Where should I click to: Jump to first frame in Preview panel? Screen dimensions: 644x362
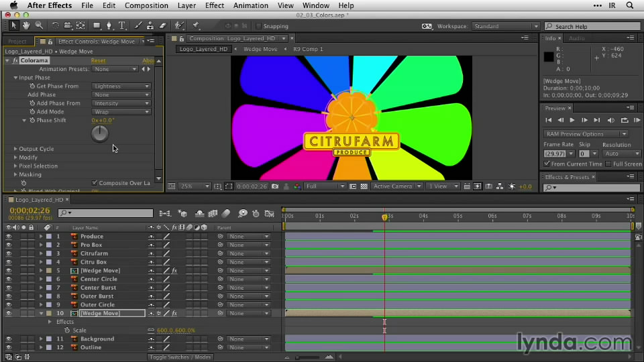tap(548, 120)
